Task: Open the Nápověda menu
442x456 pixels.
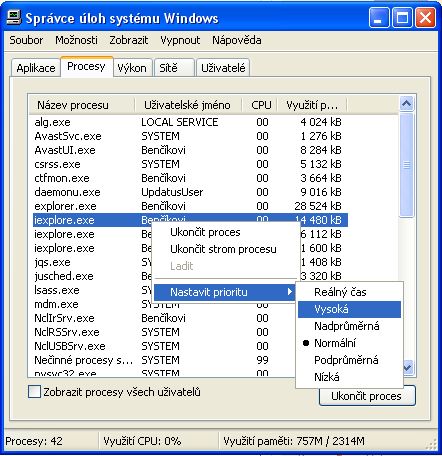Action: coord(237,40)
